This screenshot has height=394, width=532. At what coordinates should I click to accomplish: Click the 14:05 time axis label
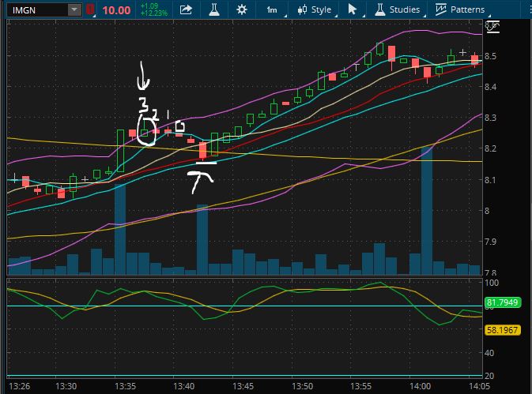(x=479, y=386)
